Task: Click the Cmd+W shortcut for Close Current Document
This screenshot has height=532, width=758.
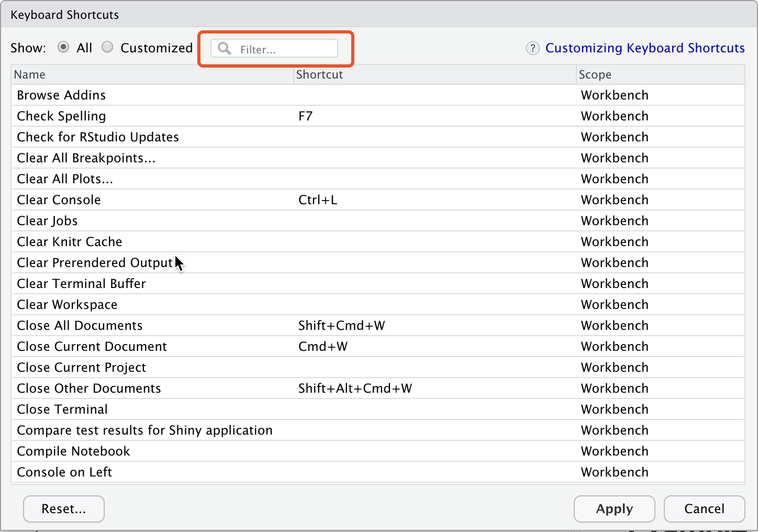Action: point(322,347)
